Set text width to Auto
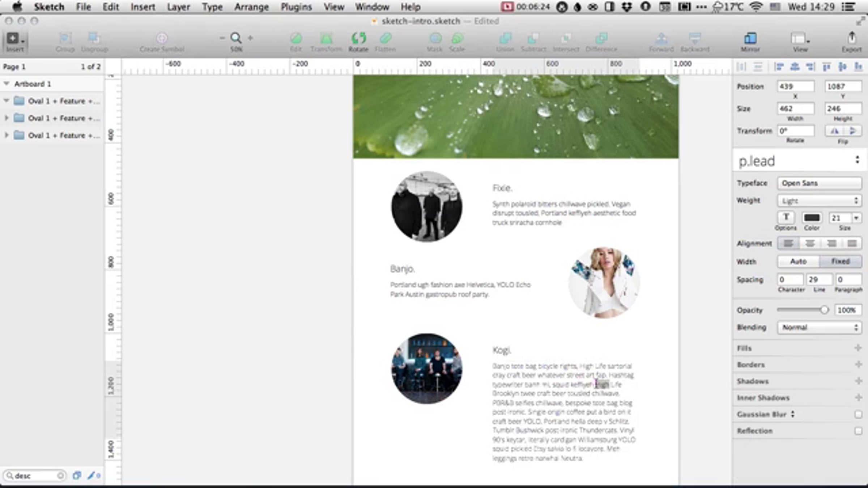The width and height of the screenshot is (868, 488). pyautogui.click(x=798, y=261)
